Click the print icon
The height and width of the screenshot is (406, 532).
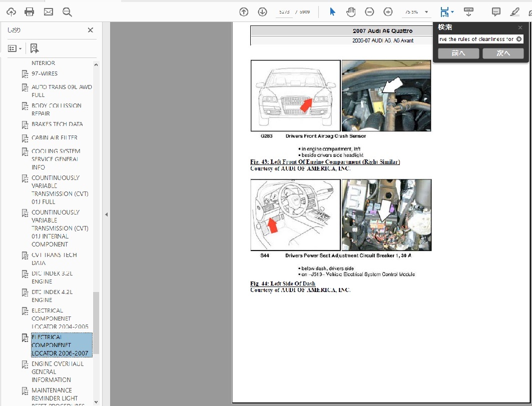pos(30,12)
